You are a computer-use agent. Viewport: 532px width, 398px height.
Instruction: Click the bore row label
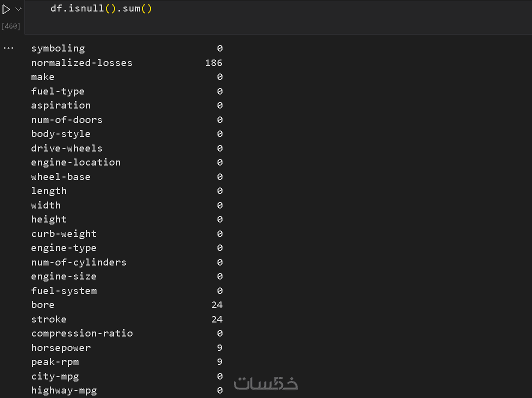(x=42, y=305)
